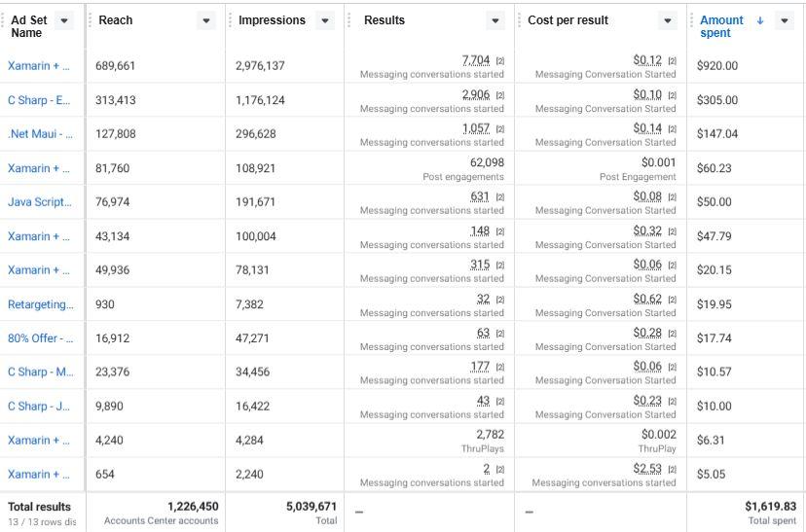The height and width of the screenshot is (532, 806).
Task: Click the [2] icon beside 7,704 results
Action: (500, 61)
